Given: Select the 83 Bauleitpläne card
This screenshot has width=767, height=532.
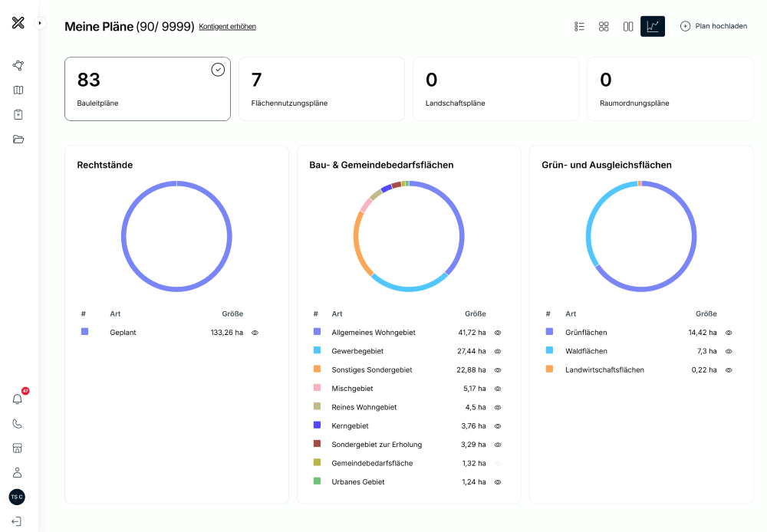Looking at the screenshot, I should point(147,89).
